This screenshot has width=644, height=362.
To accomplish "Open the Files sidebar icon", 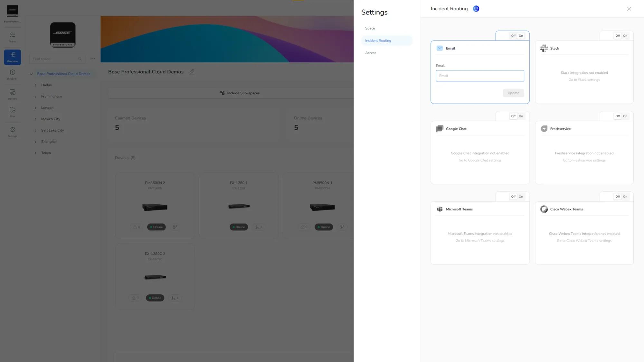I will point(12,112).
